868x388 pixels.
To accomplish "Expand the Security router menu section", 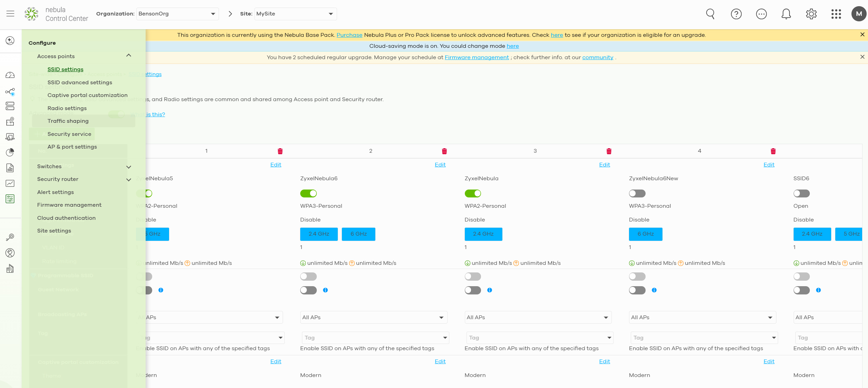I will pos(129,180).
